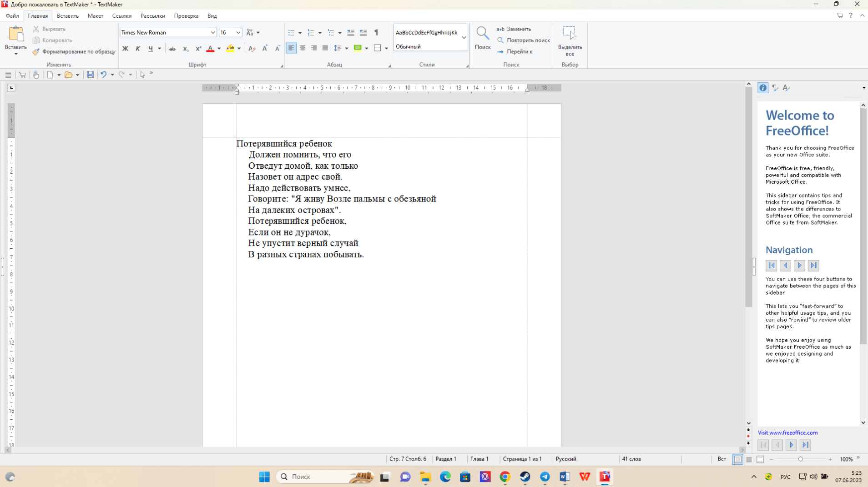868x487 pixels.
Task: Open the Файл menu
Action: [x=12, y=16]
